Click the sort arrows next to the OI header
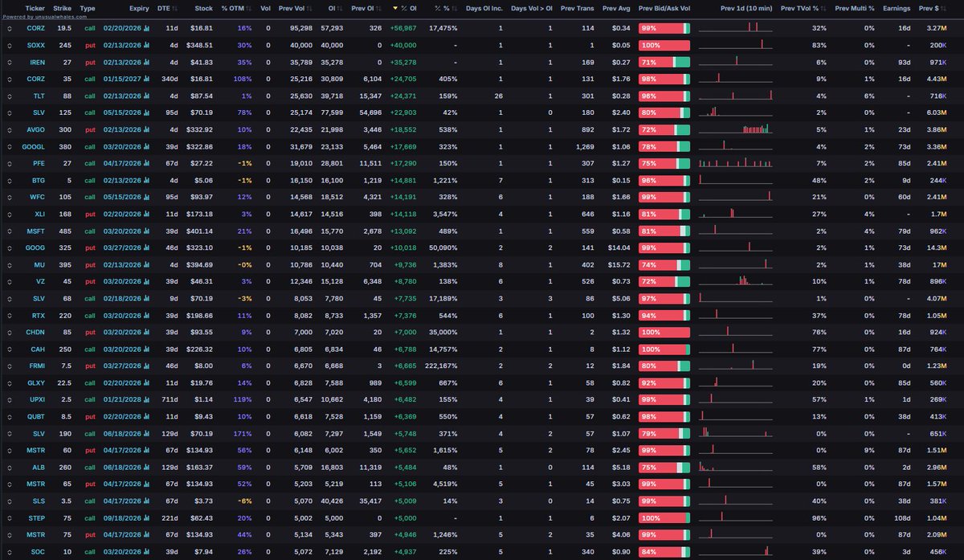The image size is (964, 560). (339, 8)
